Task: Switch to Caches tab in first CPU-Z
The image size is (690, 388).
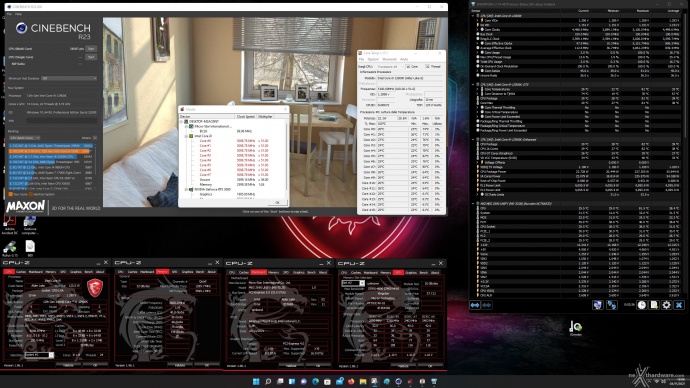Action: click(x=21, y=272)
